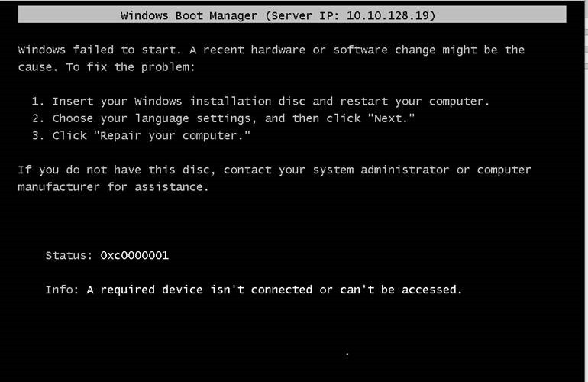Viewport: 588px width, 382px height.
Task: Click the word "cause." on second line
Action: pos(38,67)
